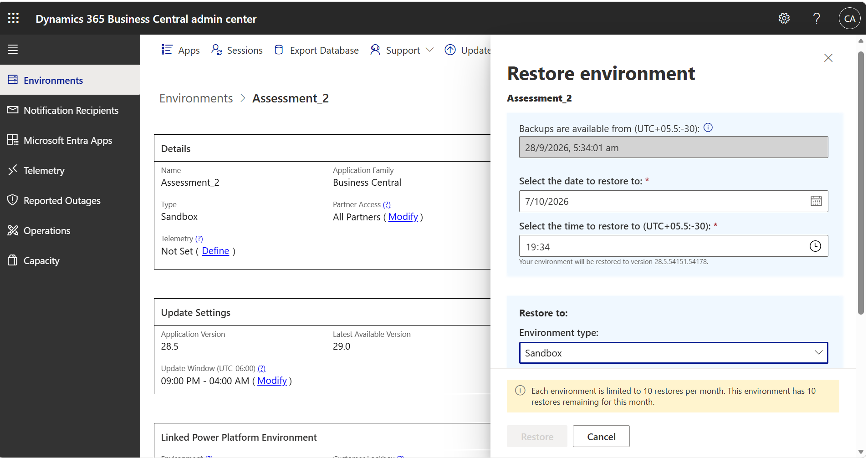Click the Application Version value 28.5
The image size is (868, 458).
(170, 346)
